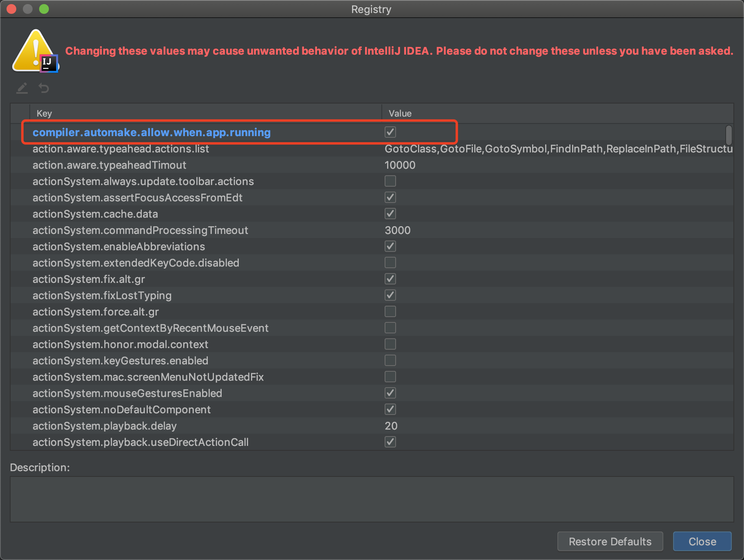Select the actionSystem.playback.useDirectActionCall key
The width and height of the screenshot is (744, 560).
pos(141,442)
